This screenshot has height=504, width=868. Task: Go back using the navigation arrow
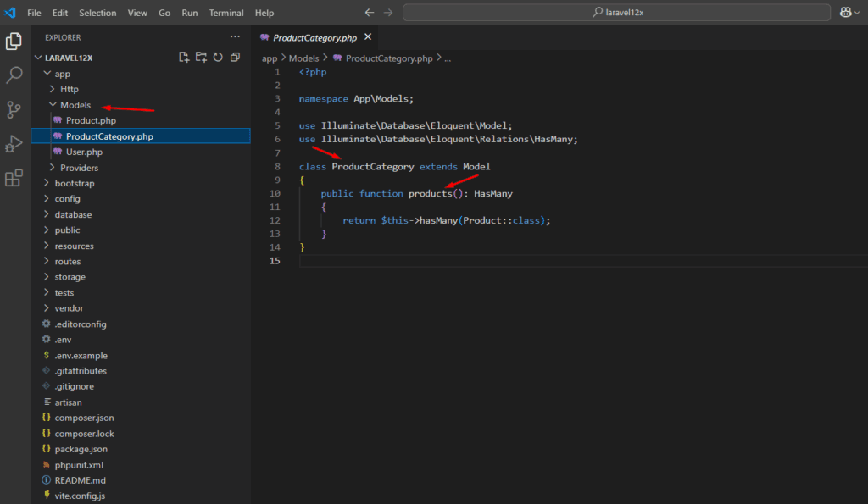coord(369,13)
